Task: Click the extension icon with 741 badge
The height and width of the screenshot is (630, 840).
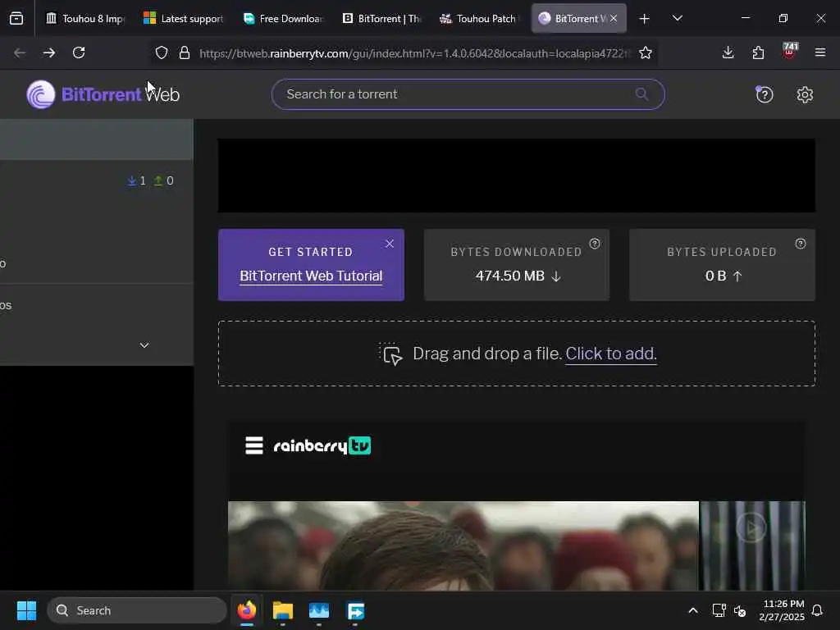Action: point(789,51)
